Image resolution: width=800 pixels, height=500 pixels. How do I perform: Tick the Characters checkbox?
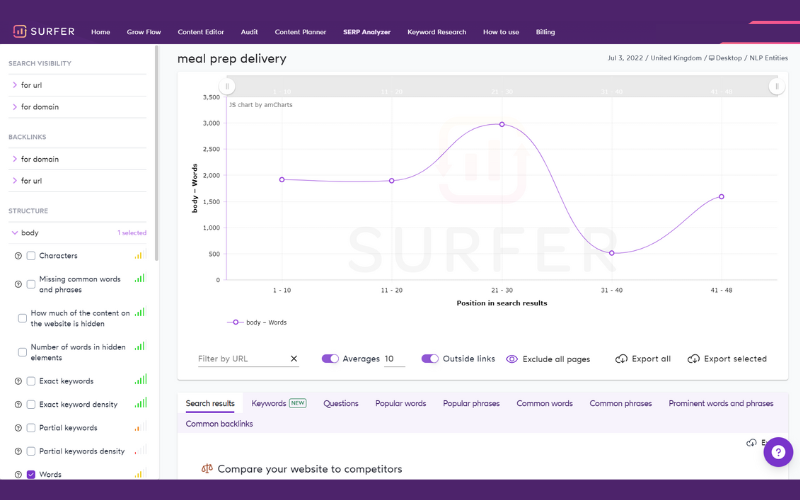pos(31,256)
